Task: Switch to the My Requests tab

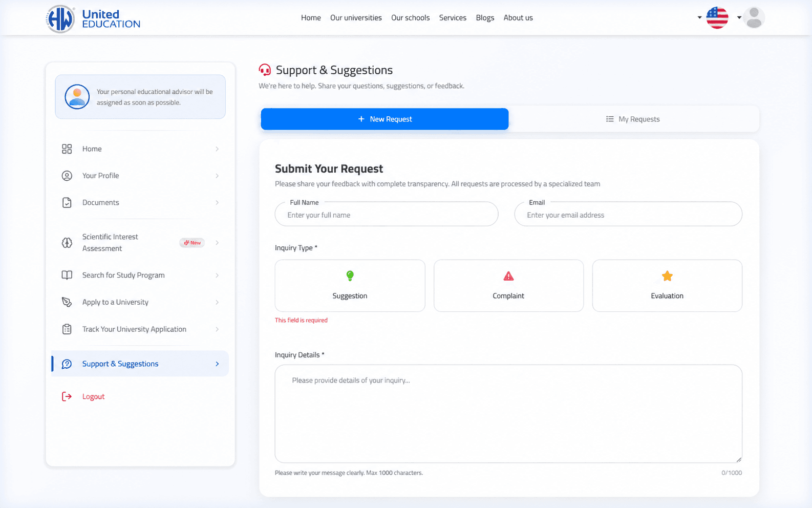Action: coord(633,119)
